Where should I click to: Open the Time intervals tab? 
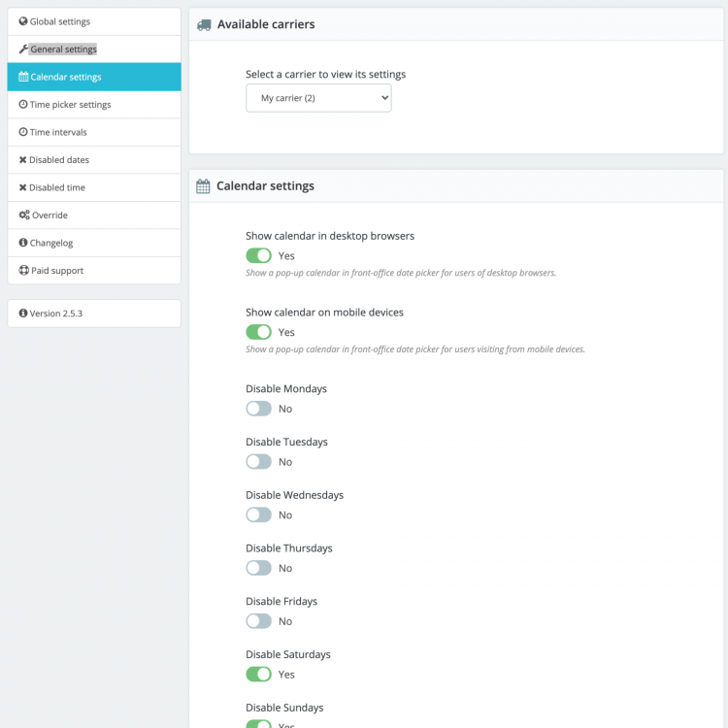pyautogui.click(x=58, y=132)
